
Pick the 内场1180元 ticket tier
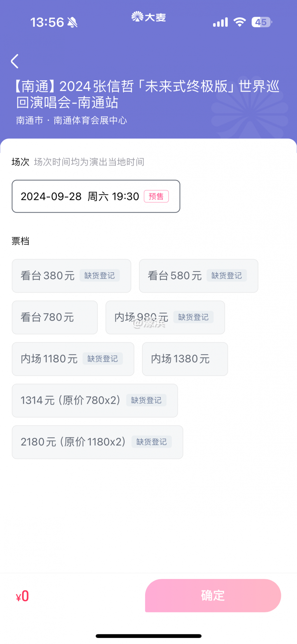[x=73, y=359]
